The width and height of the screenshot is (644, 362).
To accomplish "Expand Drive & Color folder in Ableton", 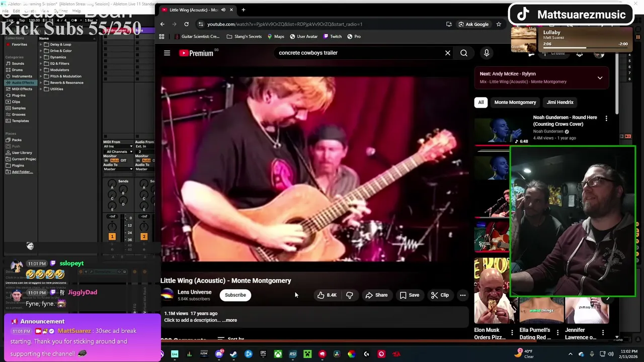I will [41, 51].
